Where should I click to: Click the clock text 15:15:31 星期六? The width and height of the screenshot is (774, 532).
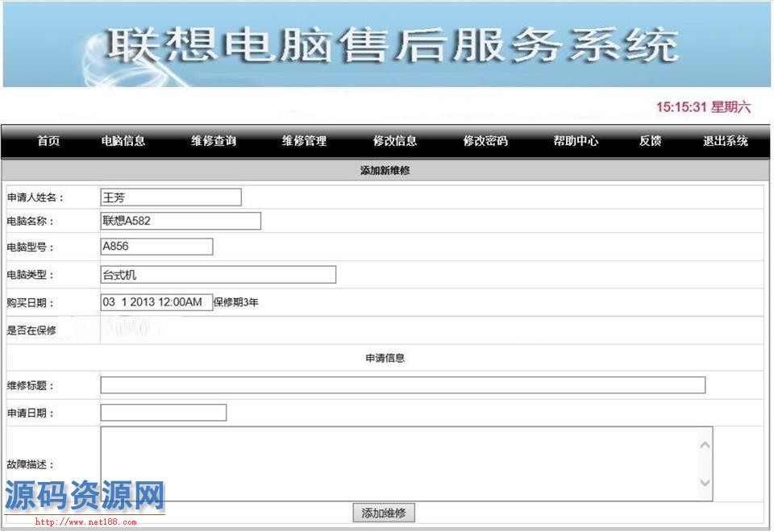703,106
